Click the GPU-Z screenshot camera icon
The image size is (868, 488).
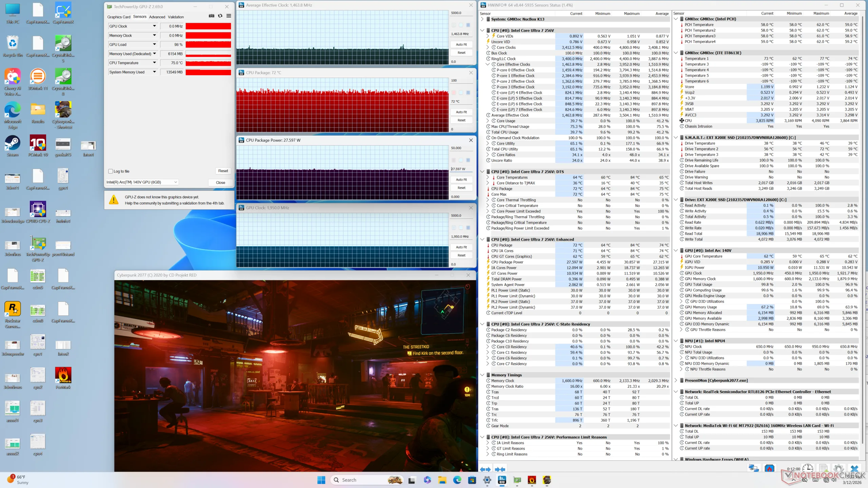point(212,16)
